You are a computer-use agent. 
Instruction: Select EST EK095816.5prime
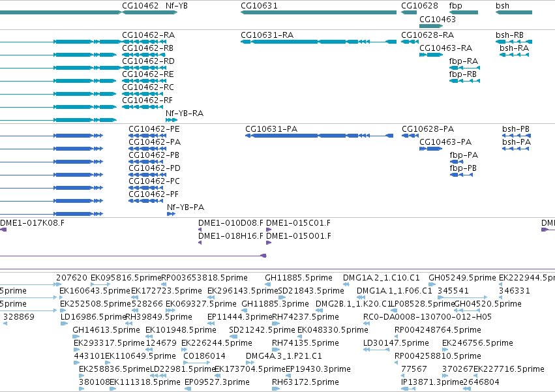126,278
